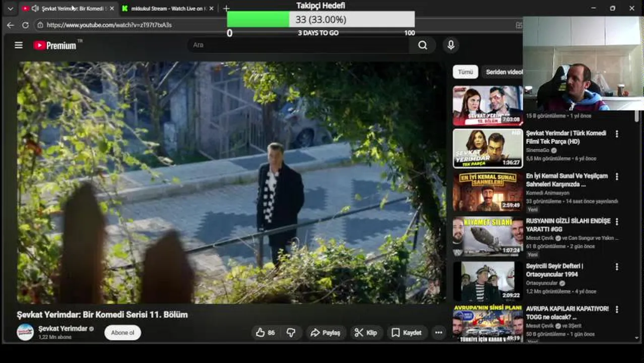This screenshot has width=644, height=363.
Task: Mute the tab via speaker icon
Action: [x=35, y=9]
